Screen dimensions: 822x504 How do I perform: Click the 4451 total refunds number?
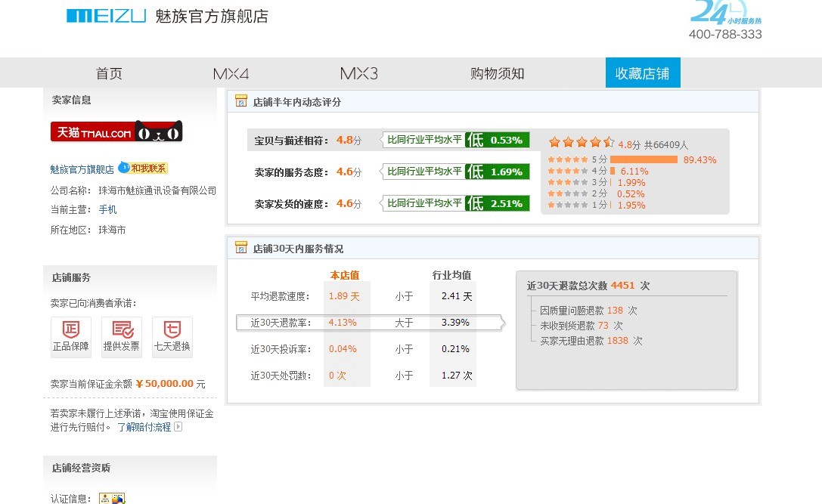click(623, 286)
